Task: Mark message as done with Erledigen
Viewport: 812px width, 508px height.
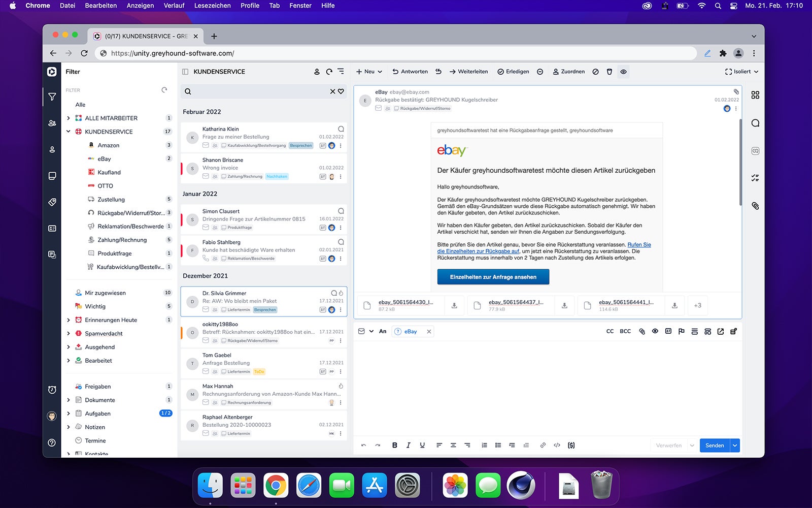Action: point(513,72)
